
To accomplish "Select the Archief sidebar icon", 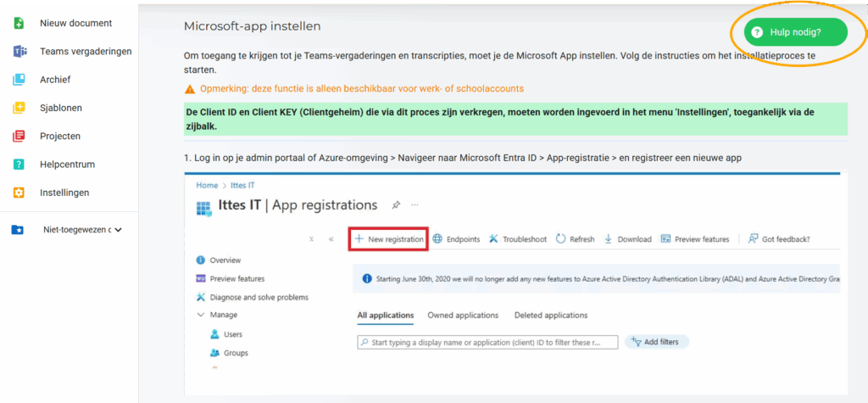I will pos(19,80).
